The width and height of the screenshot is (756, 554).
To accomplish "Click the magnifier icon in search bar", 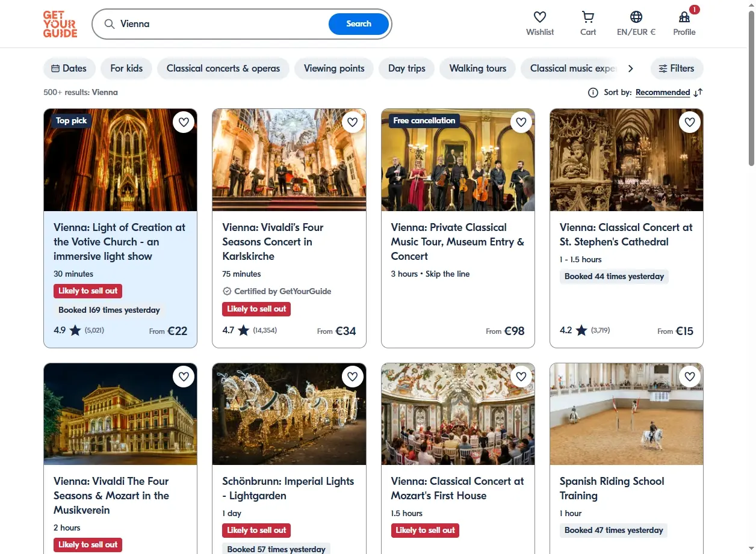I will (x=109, y=24).
